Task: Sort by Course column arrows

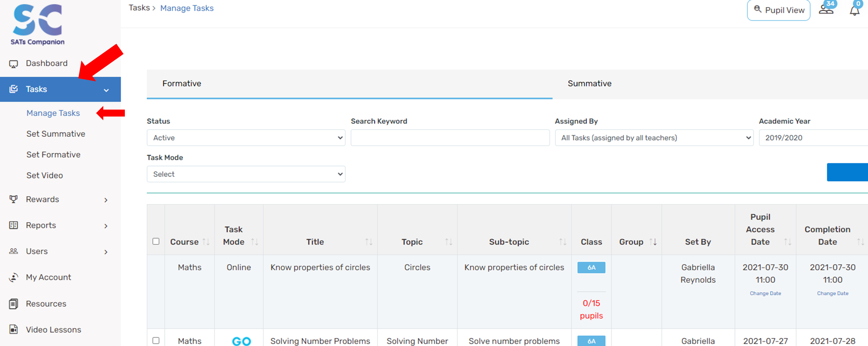Action: pyautogui.click(x=206, y=242)
